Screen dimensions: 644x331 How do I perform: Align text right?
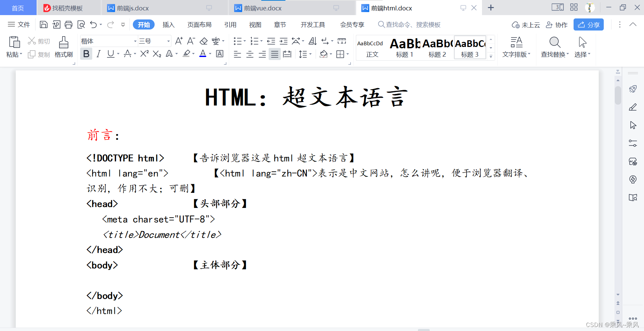[262, 54]
